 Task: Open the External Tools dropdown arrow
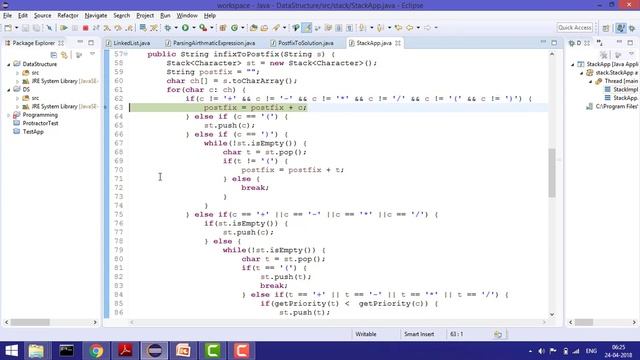tap(211, 28)
